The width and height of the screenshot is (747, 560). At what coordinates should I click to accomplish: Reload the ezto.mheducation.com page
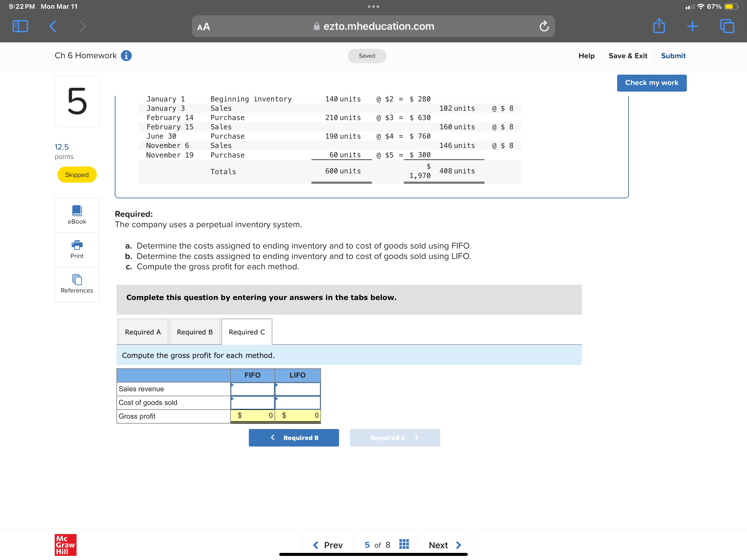[x=544, y=26]
